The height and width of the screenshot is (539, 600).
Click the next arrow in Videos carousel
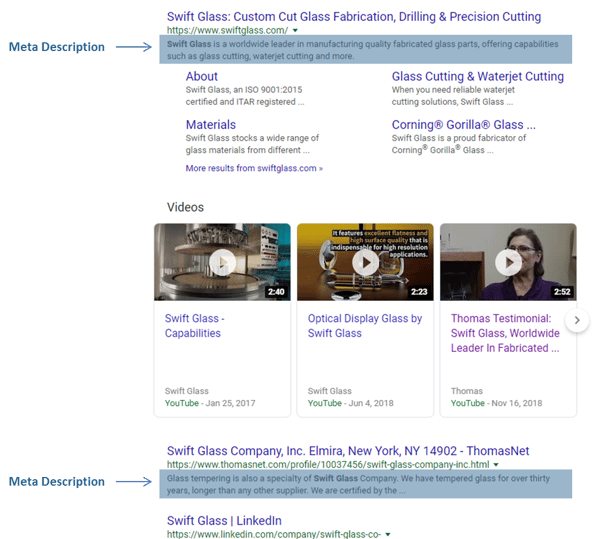pyautogui.click(x=577, y=320)
